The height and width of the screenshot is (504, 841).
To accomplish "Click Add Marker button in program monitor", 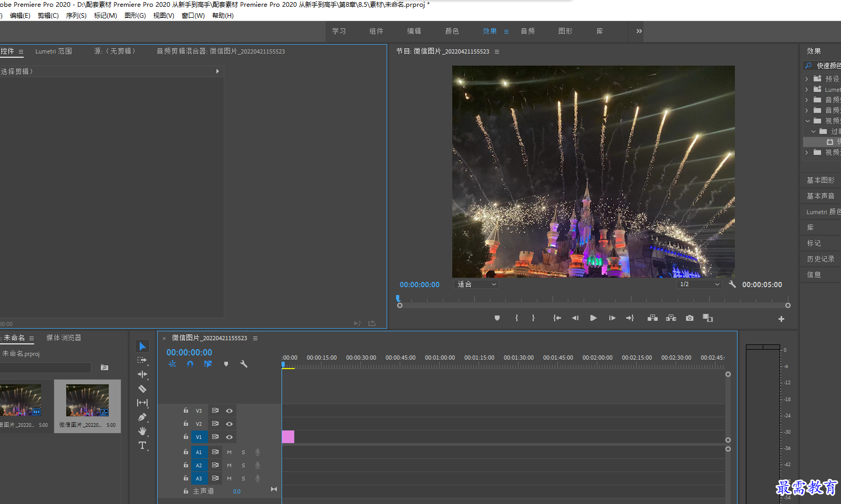I will click(497, 318).
